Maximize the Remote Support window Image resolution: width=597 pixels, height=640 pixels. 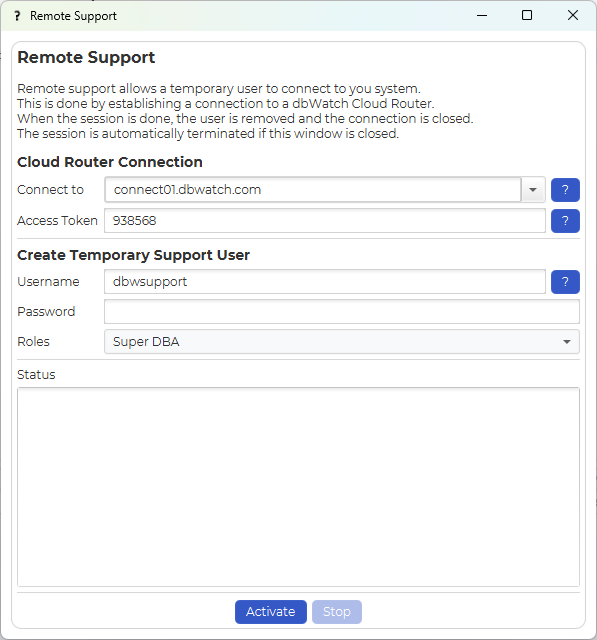click(x=527, y=16)
